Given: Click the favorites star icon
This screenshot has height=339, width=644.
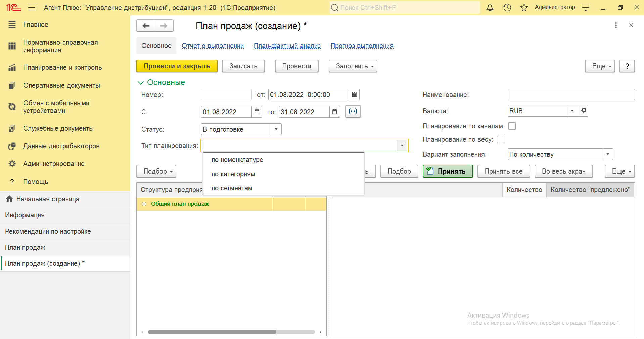Looking at the screenshot, I should click(x=524, y=8).
